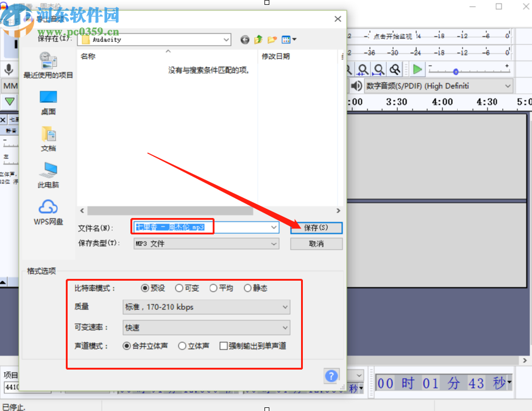The width and height of the screenshot is (532, 411).
Task: Open WPS网盘 cloud location
Action: click(x=48, y=213)
